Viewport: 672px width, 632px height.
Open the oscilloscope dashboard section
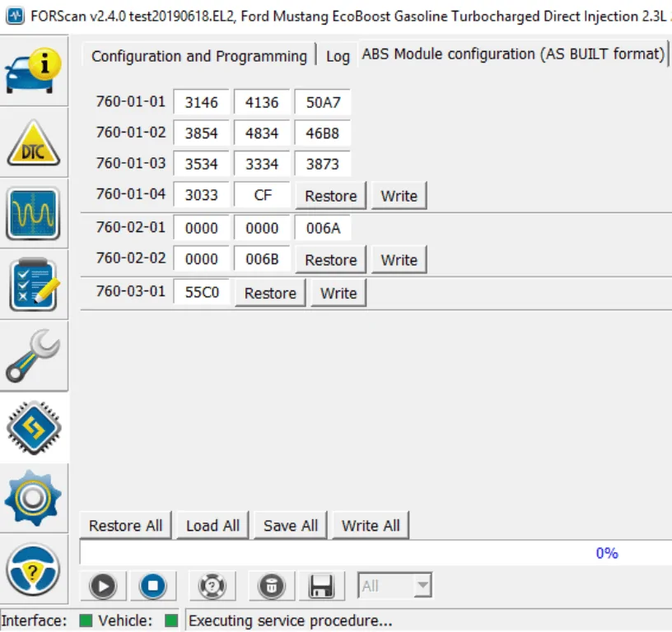coord(34,214)
